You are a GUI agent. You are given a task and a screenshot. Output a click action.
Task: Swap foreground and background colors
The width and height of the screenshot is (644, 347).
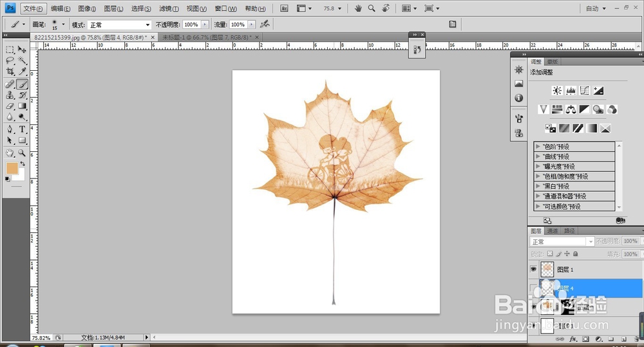click(23, 164)
